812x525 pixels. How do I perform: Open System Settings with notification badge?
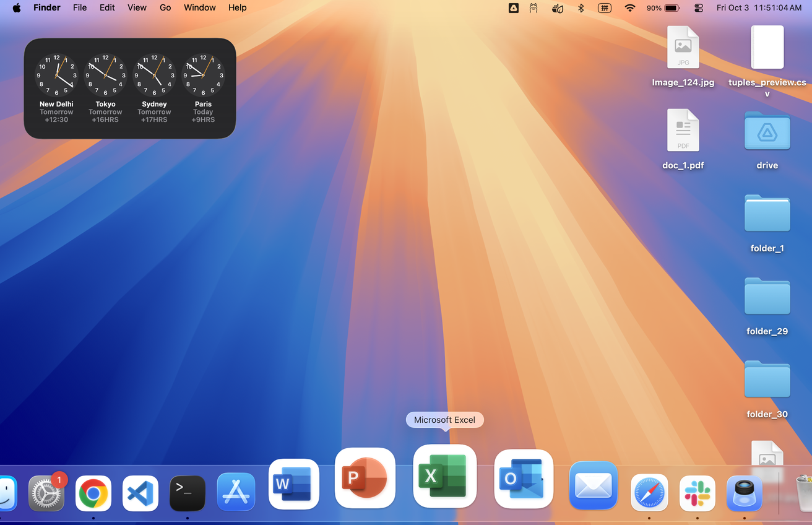46,493
